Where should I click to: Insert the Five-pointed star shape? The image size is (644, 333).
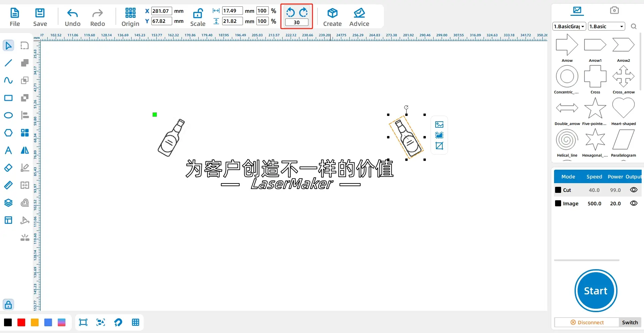click(x=595, y=108)
